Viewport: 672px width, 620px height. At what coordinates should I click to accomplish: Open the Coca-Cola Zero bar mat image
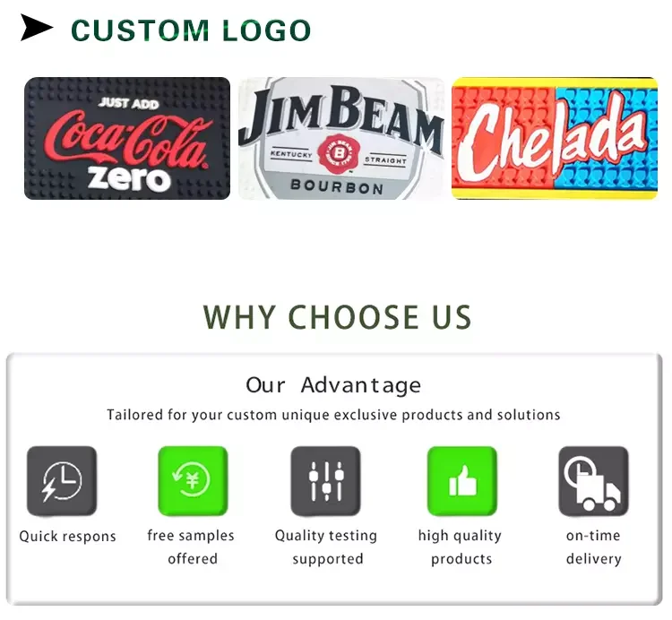(x=127, y=138)
